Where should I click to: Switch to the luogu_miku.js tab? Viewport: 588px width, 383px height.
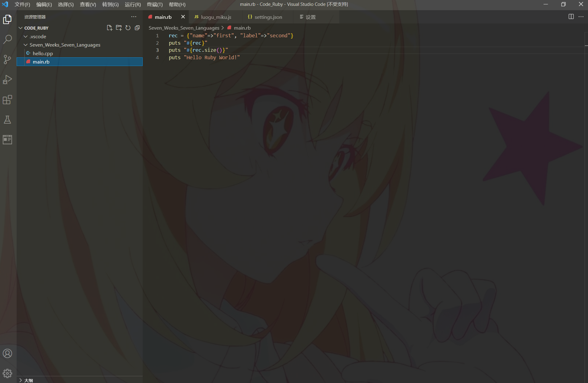point(216,17)
